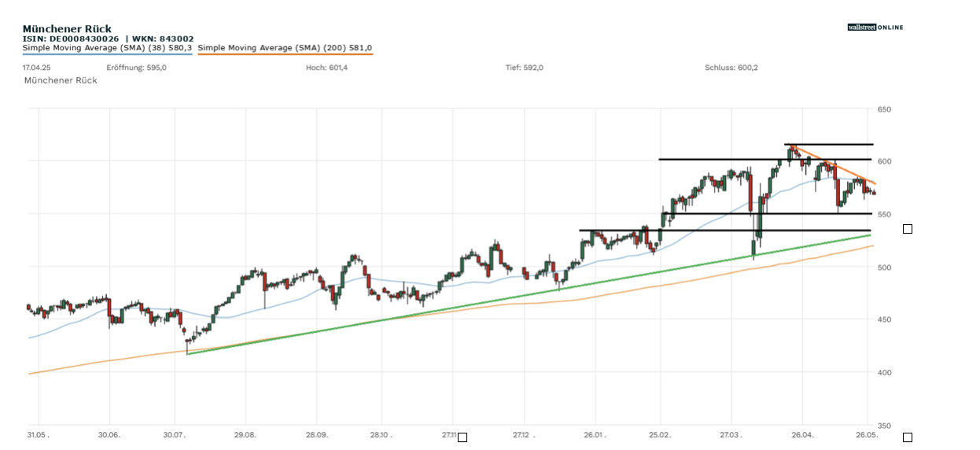This screenshot has height=450, width=980.
Task: Click the 650 price axis label
Action: point(884,109)
